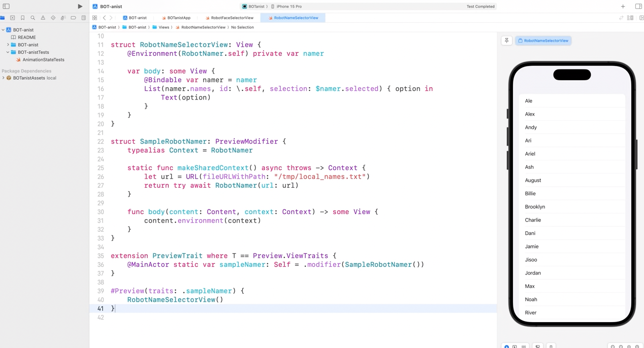Open the issue navigator warning icon
Image resolution: width=644 pixels, height=348 pixels.
click(43, 18)
